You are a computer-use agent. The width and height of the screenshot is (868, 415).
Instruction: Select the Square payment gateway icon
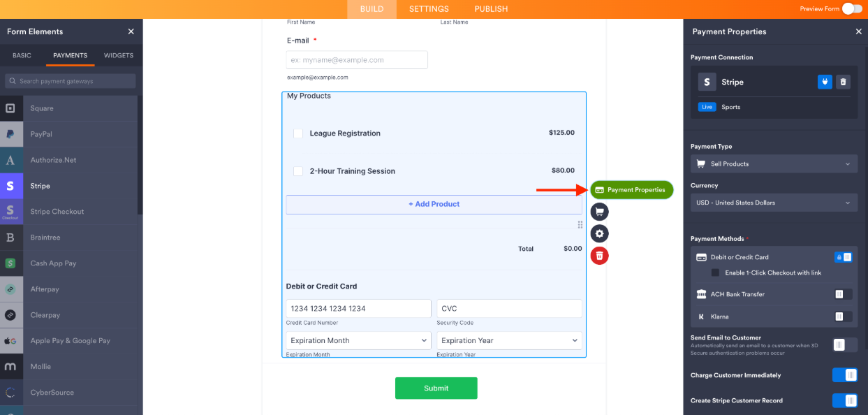tap(10, 108)
